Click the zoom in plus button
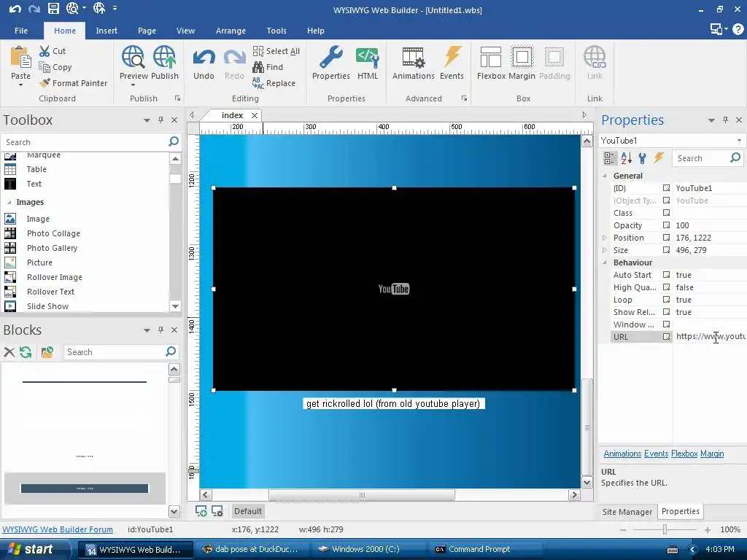This screenshot has height=560, width=747. click(708, 529)
